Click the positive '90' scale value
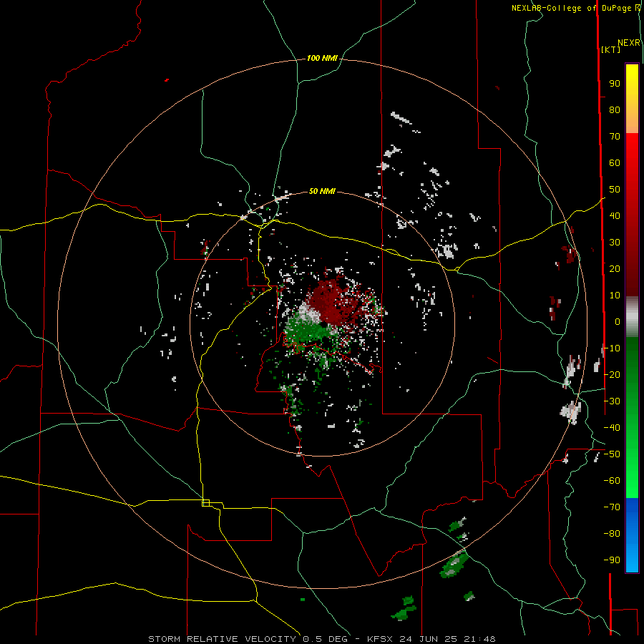This screenshot has width=644, height=644. [615, 84]
